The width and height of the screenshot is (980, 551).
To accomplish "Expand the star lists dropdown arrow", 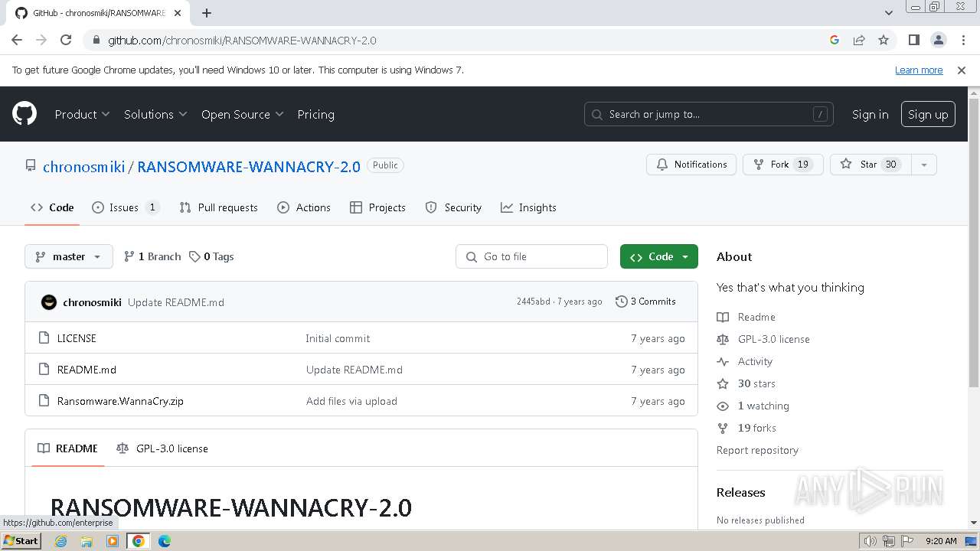I will [924, 165].
